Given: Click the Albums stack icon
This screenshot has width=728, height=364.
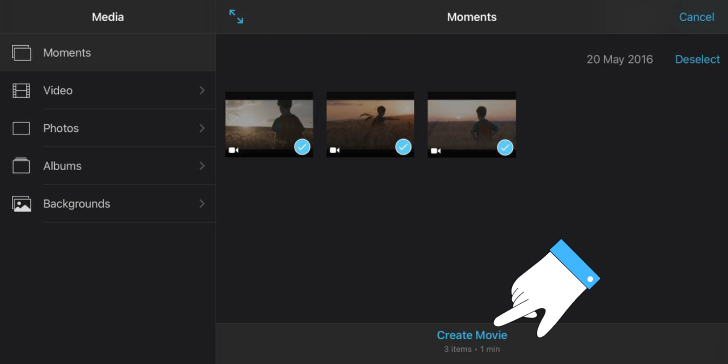Looking at the screenshot, I should (21, 166).
